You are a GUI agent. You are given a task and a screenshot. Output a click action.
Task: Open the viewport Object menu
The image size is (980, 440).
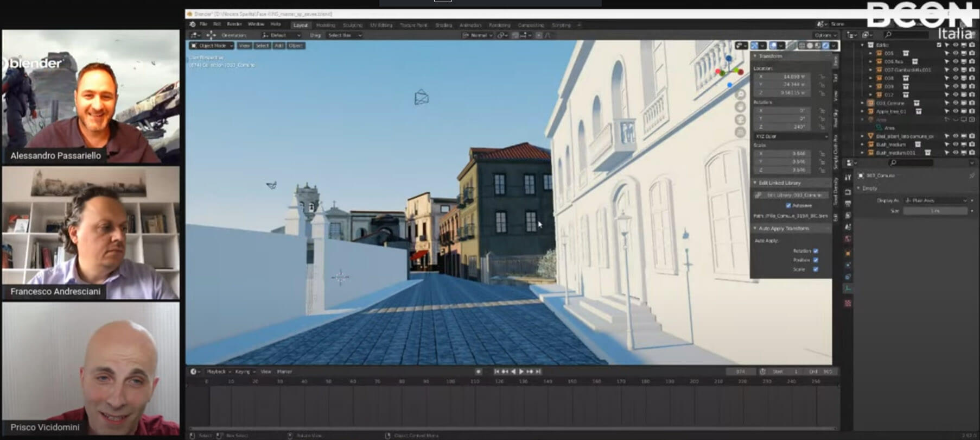pyautogui.click(x=296, y=46)
